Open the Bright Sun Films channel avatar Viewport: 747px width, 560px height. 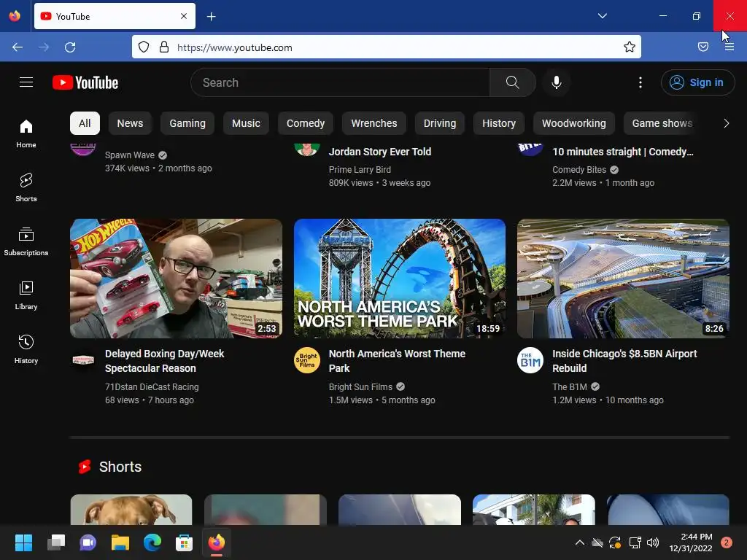[x=307, y=360]
